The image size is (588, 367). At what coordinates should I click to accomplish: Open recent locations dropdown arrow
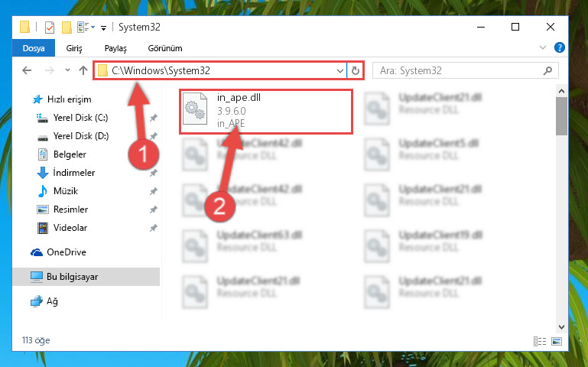[x=67, y=70]
